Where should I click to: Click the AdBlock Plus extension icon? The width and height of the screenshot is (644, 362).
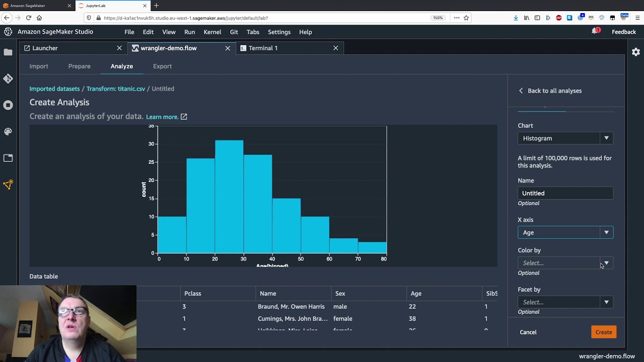(558, 18)
